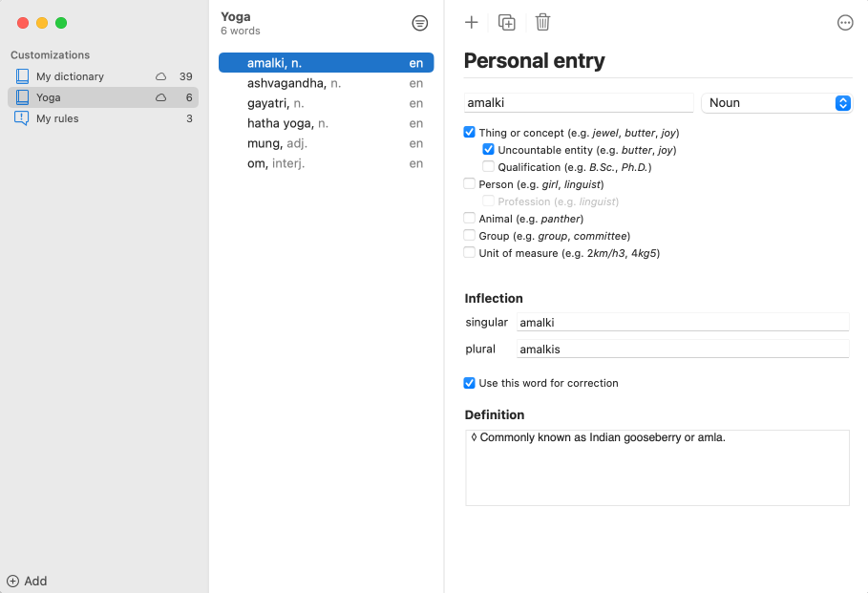Click the plus icon to add entry
The image size is (868, 593).
(x=471, y=22)
